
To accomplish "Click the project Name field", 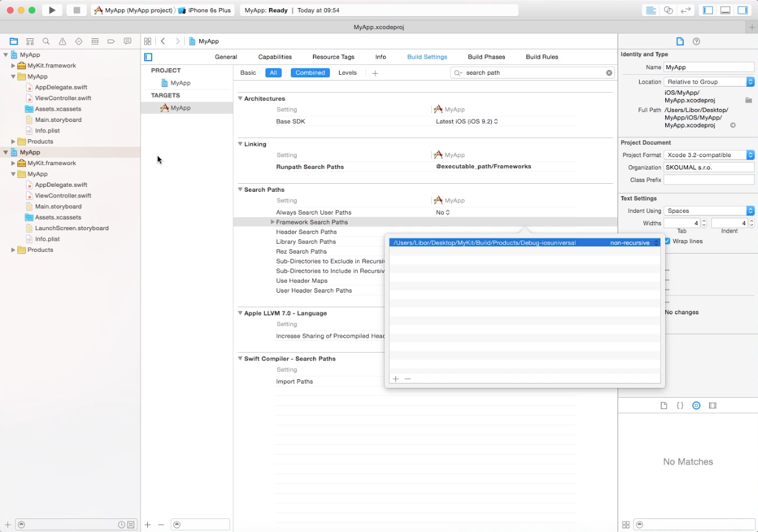I will [709, 67].
